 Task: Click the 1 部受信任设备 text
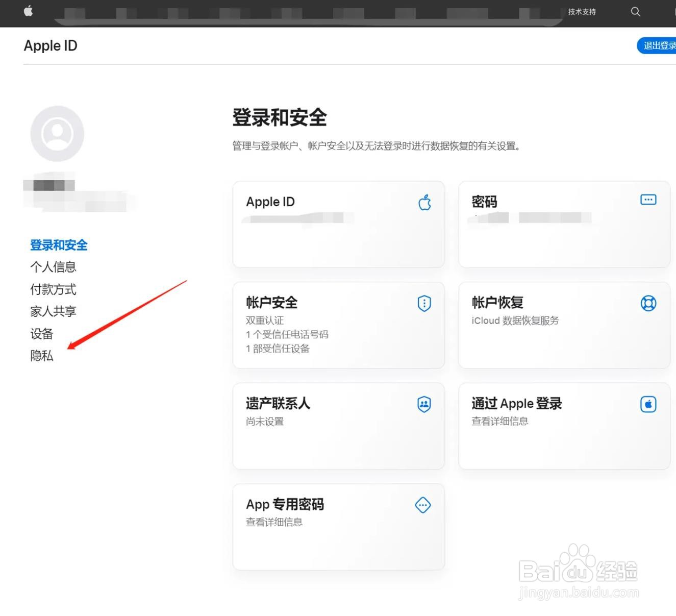[x=278, y=349]
